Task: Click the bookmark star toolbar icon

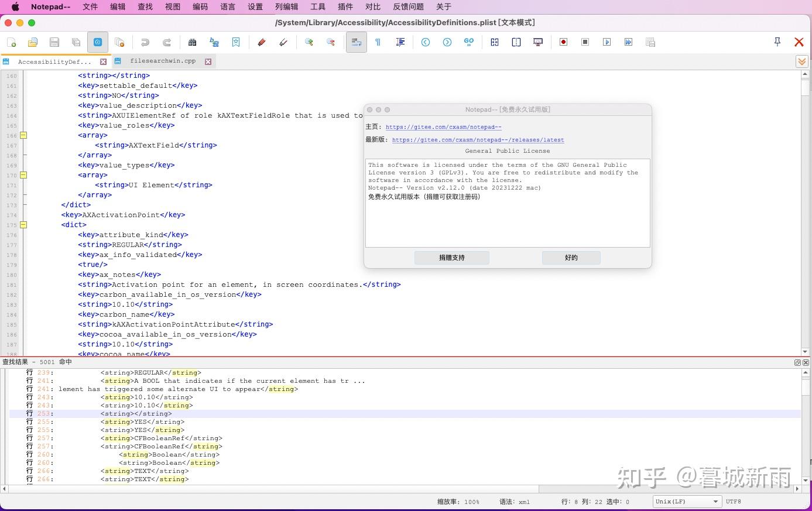Action: [236, 42]
